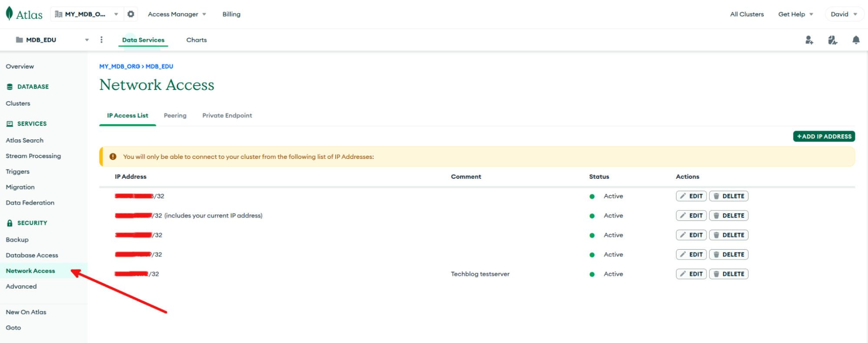868x343 pixels.
Task: Edit the fourth IP address entry
Action: click(x=691, y=255)
